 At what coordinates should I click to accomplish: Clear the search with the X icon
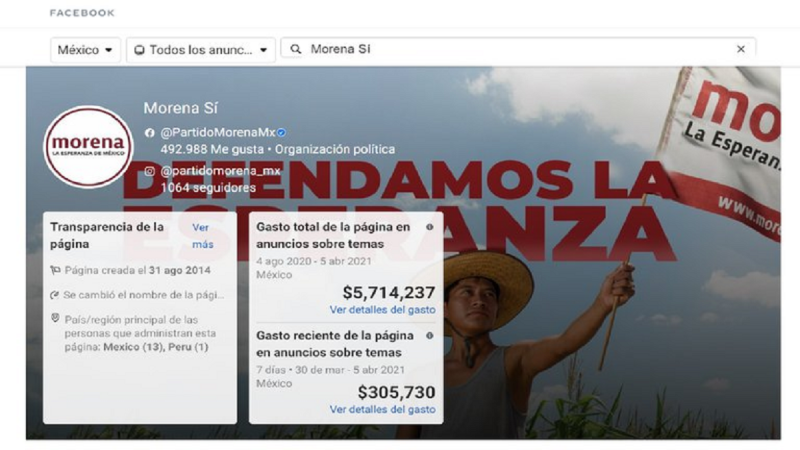741,49
